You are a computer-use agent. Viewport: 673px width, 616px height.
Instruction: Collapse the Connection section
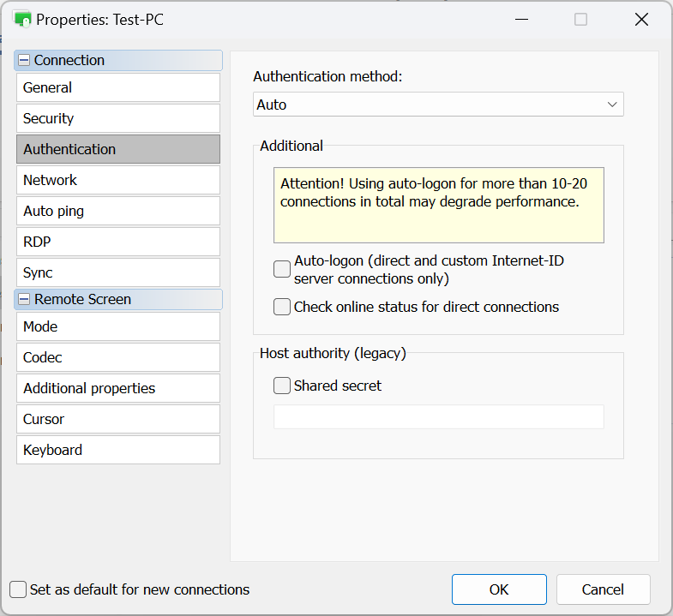(24, 60)
